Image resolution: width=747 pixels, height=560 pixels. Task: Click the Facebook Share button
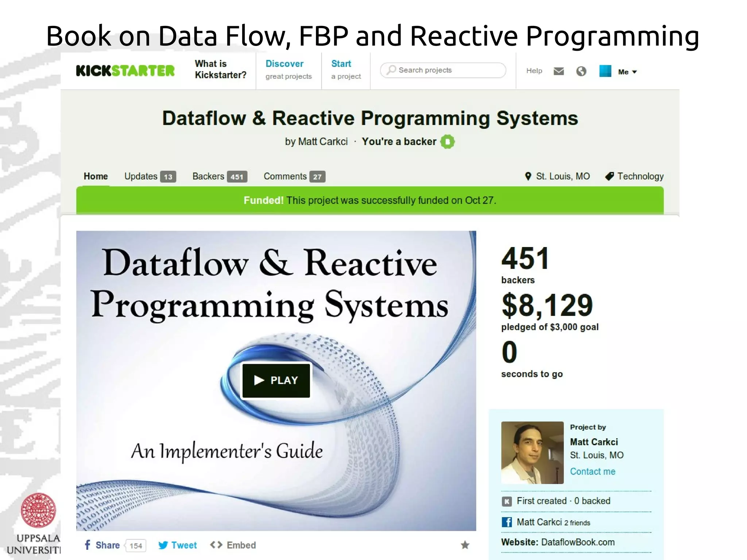click(x=102, y=545)
